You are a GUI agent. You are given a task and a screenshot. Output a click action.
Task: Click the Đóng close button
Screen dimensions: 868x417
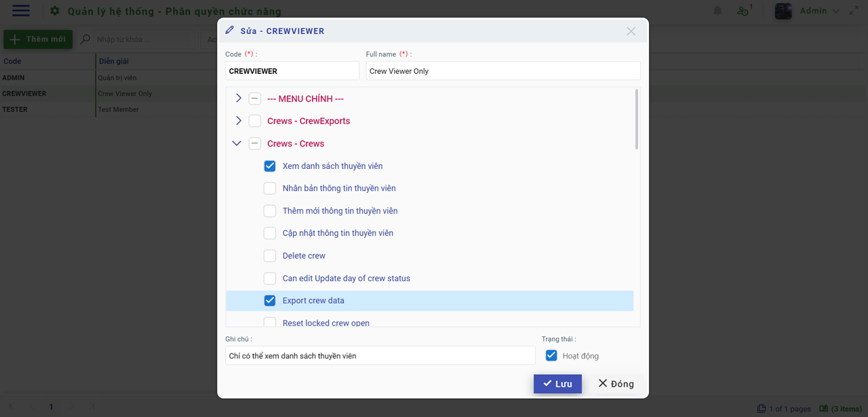616,384
